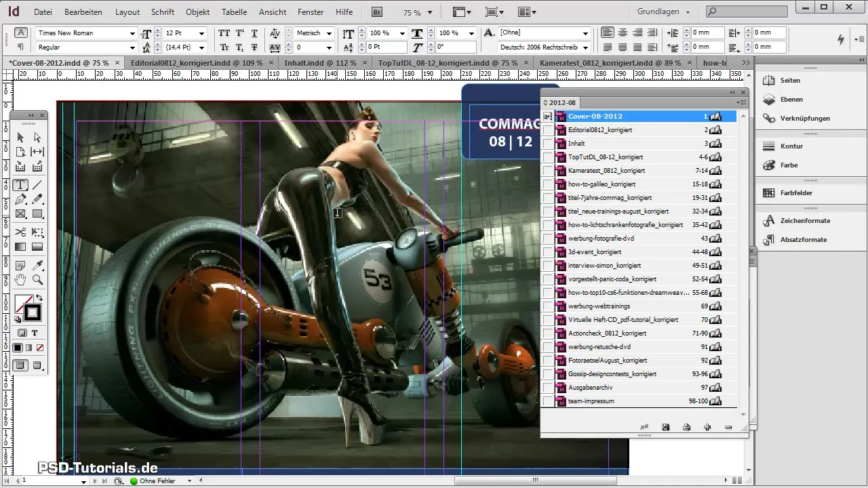Pick the Eyedropper tool
Image resolution: width=868 pixels, height=488 pixels.
(38, 264)
